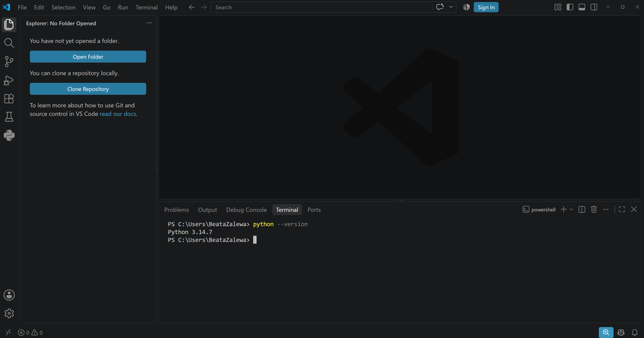Open the Copilot chat icon

[x=440, y=7]
